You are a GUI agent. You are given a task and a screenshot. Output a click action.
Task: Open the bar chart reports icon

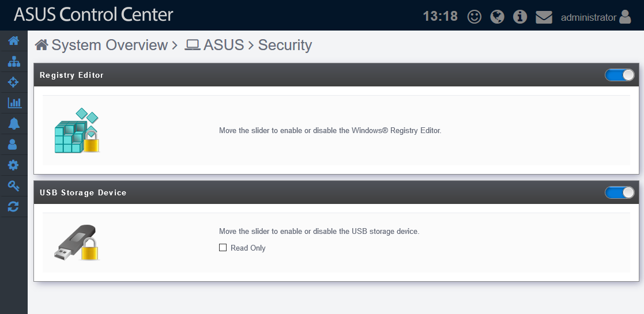tap(13, 103)
